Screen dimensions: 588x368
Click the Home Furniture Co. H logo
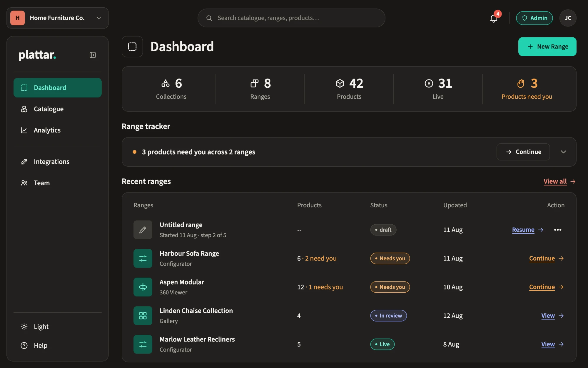pyautogui.click(x=18, y=18)
